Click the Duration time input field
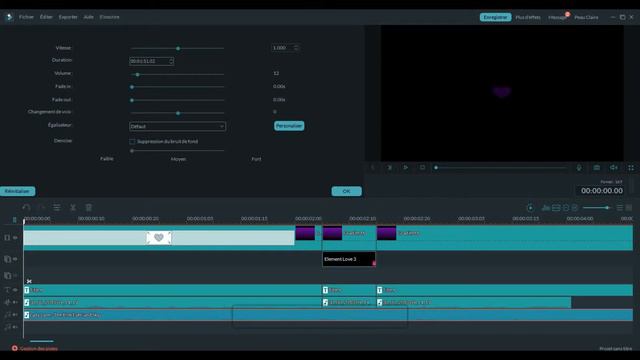The height and width of the screenshot is (360, 640). coord(151,61)
